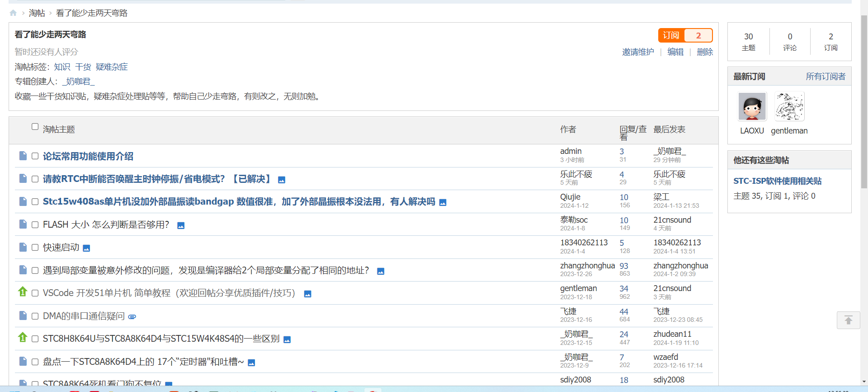
Task: Check the box for 盘点一下STC8A8K64D4 thread
Action: [35, 362]
